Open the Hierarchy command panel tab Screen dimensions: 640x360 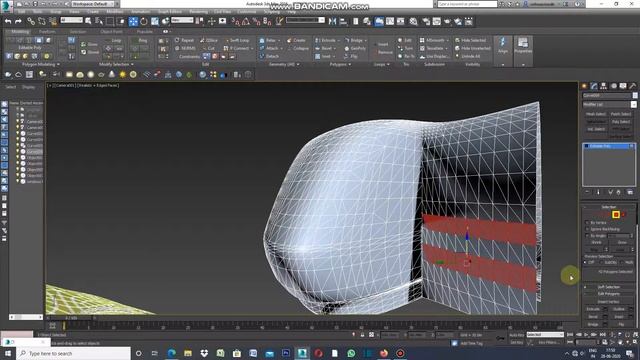point(603,86)
